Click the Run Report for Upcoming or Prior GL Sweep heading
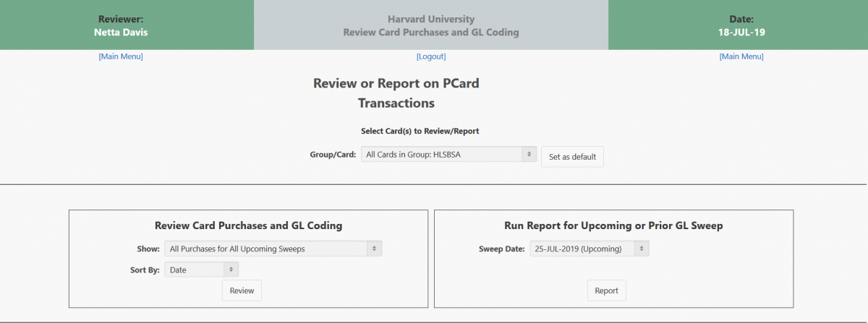Viewport: 868px width, 323px height. click(613, 225)
